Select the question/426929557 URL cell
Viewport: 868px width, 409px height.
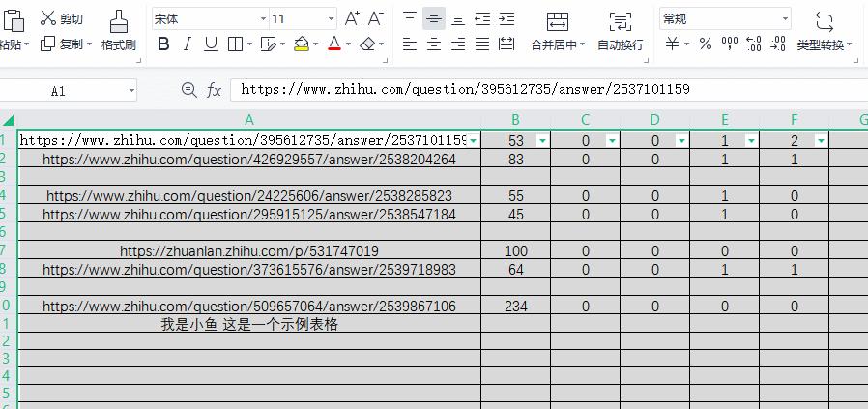249,160
